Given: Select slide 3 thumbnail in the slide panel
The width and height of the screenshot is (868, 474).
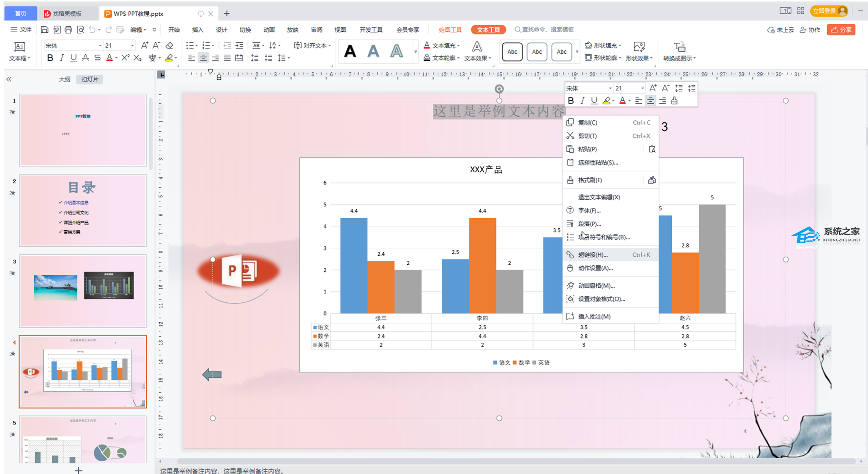Looking at the screenshot, I should pos(83,290).
